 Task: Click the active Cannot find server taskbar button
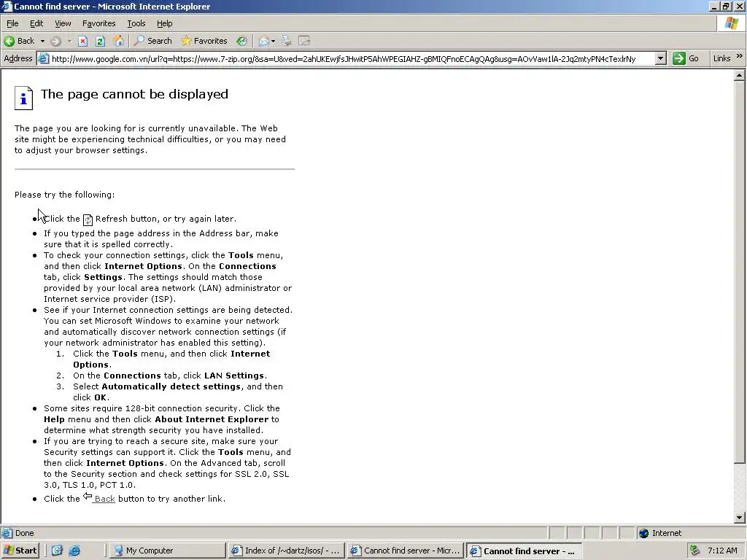point(524,551)
